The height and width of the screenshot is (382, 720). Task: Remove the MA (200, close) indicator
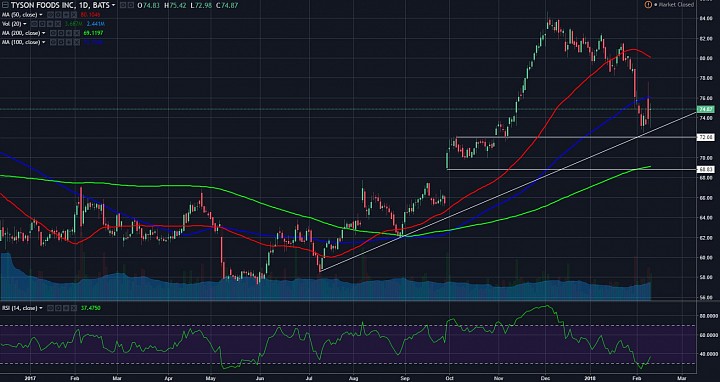76,33
